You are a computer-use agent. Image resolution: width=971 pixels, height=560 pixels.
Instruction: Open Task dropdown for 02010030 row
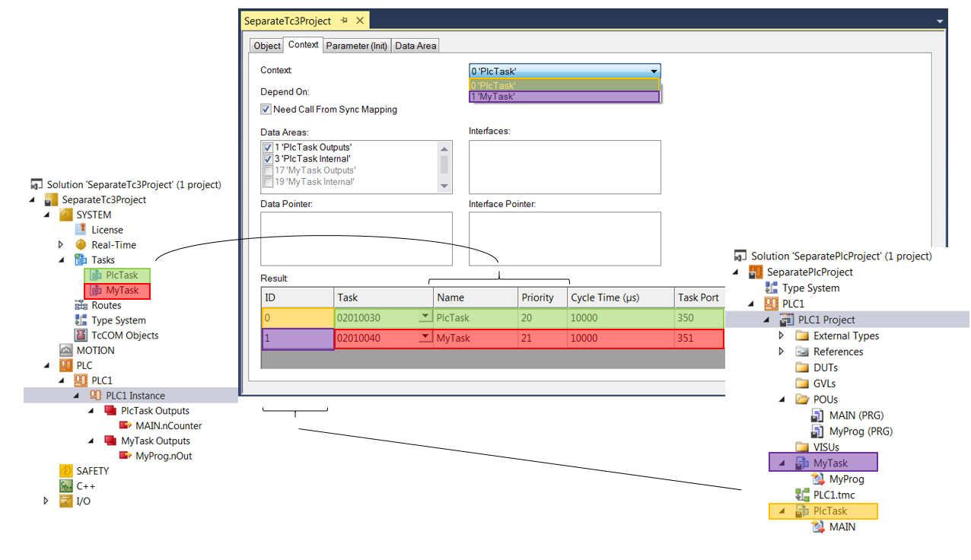click(424, 317)
